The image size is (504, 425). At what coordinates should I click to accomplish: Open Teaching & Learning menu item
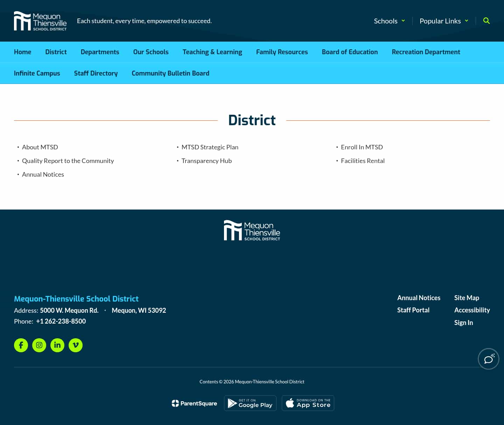[x=212, y=52]
